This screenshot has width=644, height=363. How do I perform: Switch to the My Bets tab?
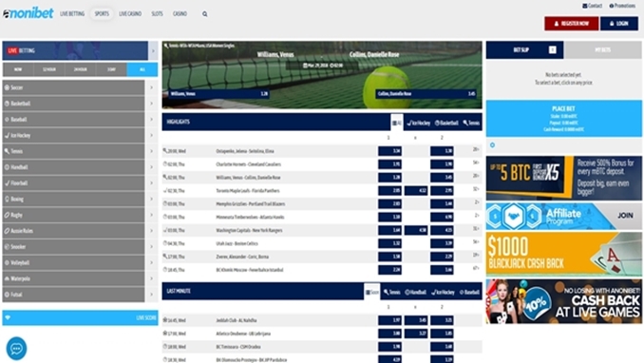pos(602,49)
